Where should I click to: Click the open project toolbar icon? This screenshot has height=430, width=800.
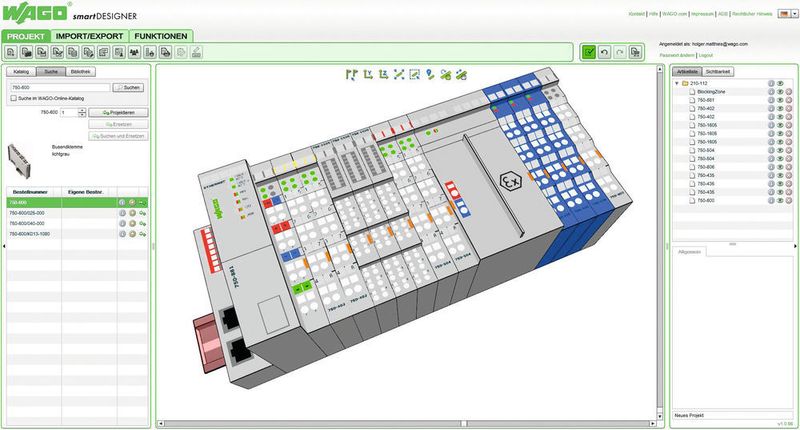point(27,52)
